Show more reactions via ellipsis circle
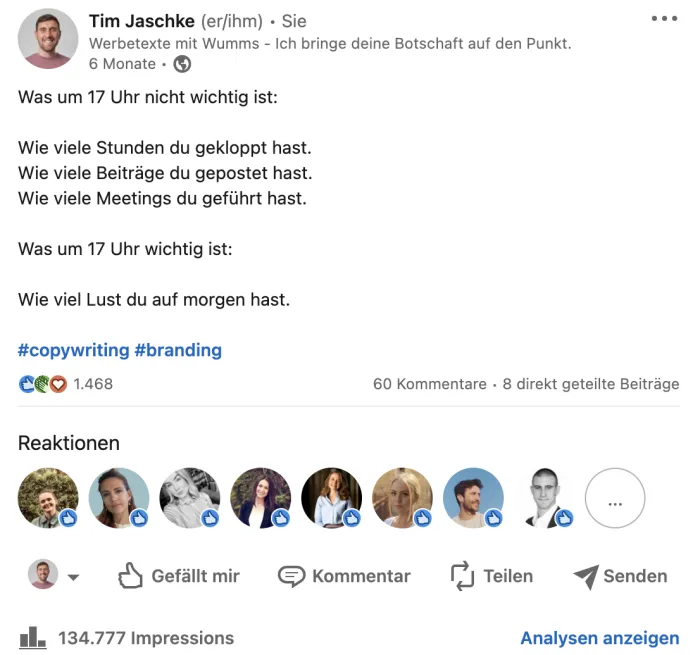The image size is (700, 655). tap(615, 498)
